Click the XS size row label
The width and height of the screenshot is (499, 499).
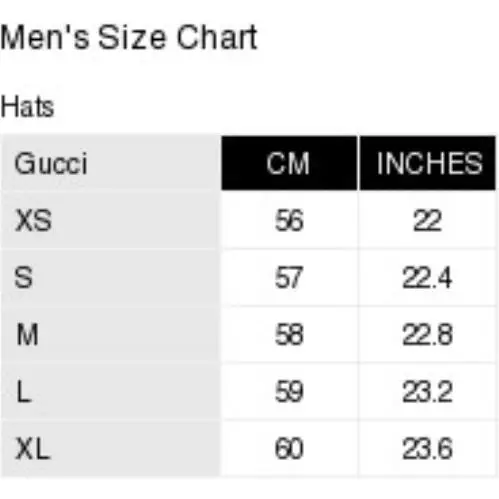pyautogui.click(x=110, y=220)
